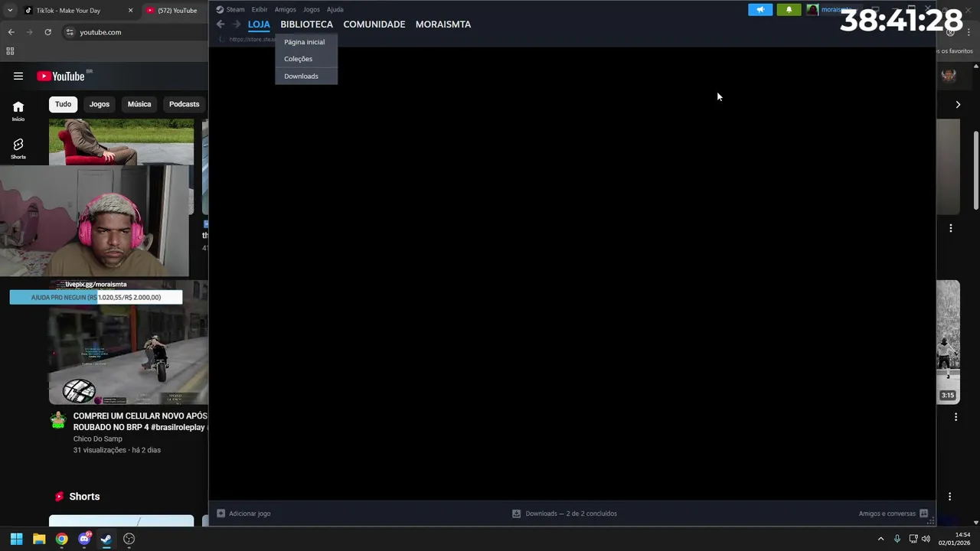Open Amigos e conversas in Steam
Screen dimensions: 980x551
click(x=887, y=514)
